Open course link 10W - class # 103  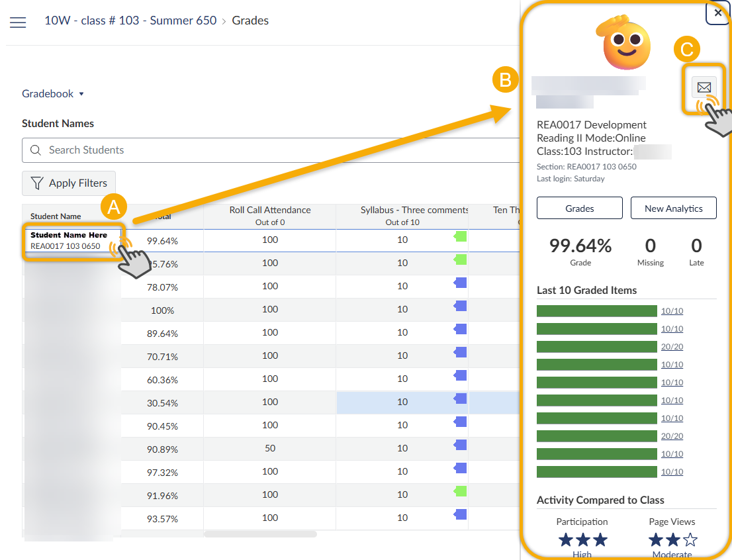(130, 21)
